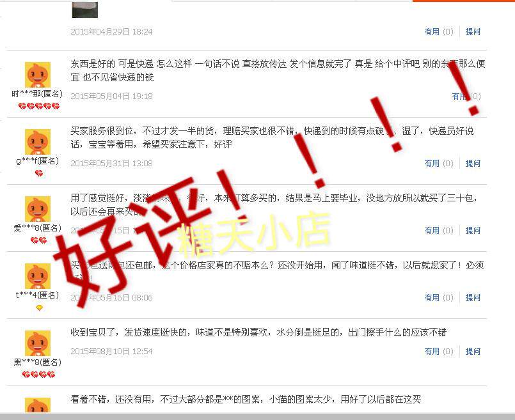Click the yellow diamond badge under t***4
The image size is (515, 420).
click(39, 307)
